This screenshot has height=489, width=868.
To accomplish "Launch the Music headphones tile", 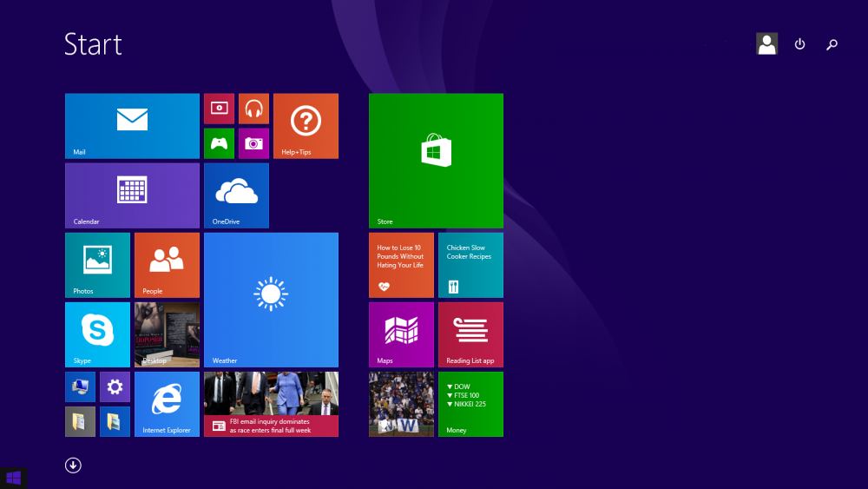I will pos(253,109).
